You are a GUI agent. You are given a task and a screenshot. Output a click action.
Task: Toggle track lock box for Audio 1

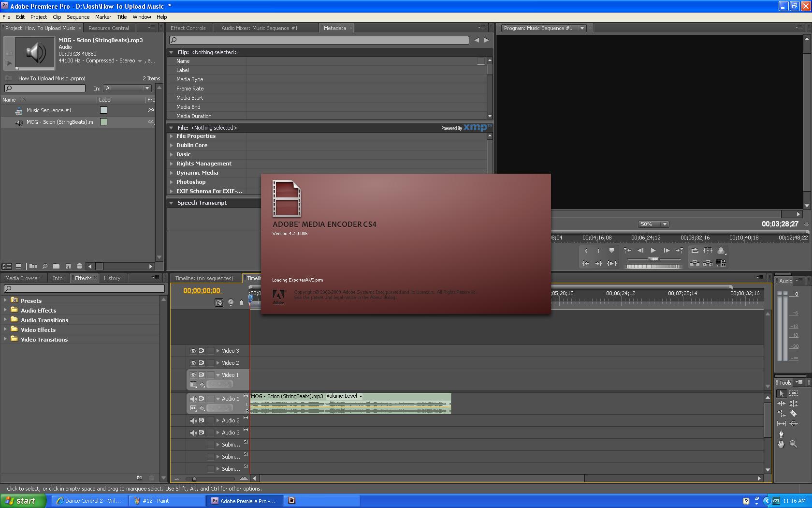(211, 399)
